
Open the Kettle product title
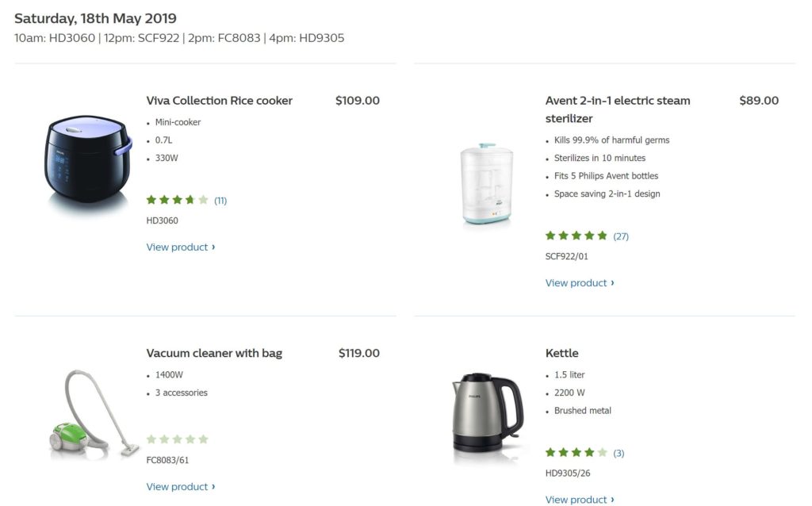pos(561,353)
